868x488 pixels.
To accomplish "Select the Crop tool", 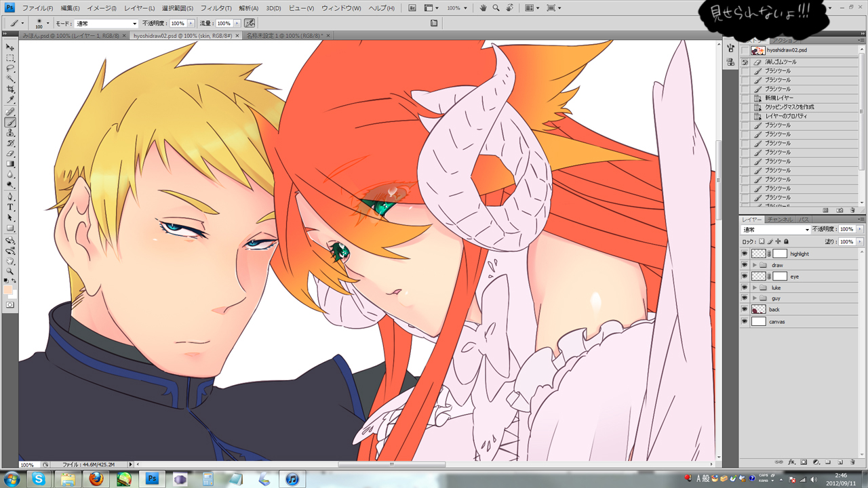I will coord(10,89).
